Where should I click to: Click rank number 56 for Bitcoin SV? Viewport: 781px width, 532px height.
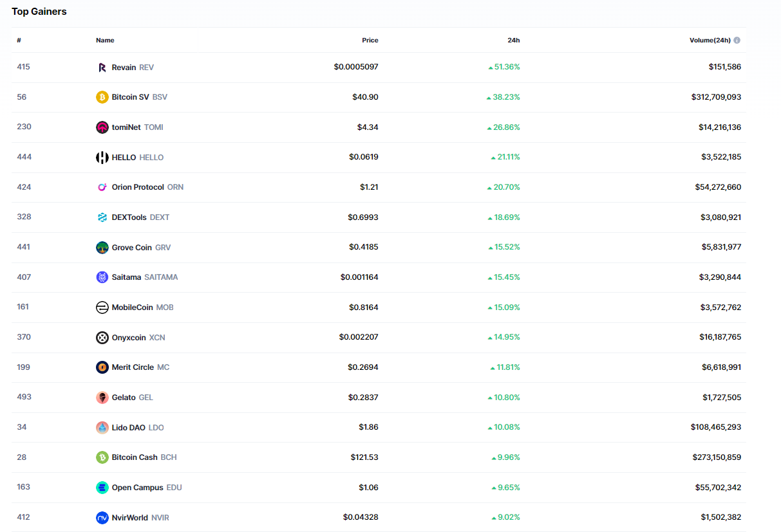21,97
